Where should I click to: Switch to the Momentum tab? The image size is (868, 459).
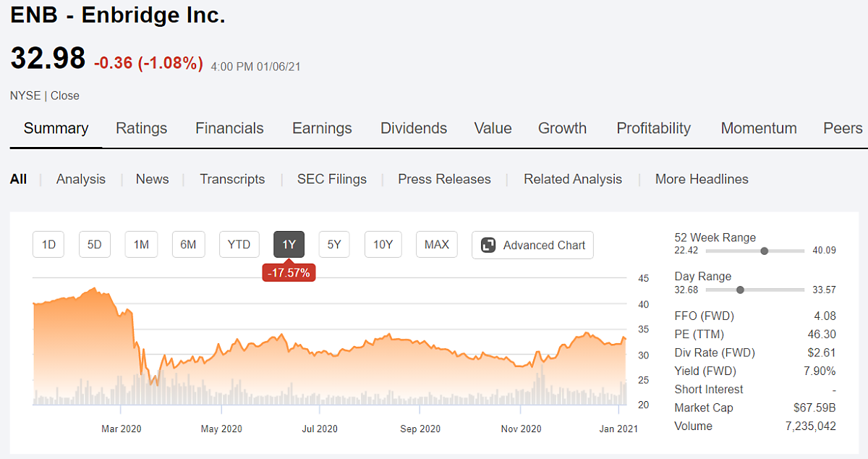tap(759, 128)
